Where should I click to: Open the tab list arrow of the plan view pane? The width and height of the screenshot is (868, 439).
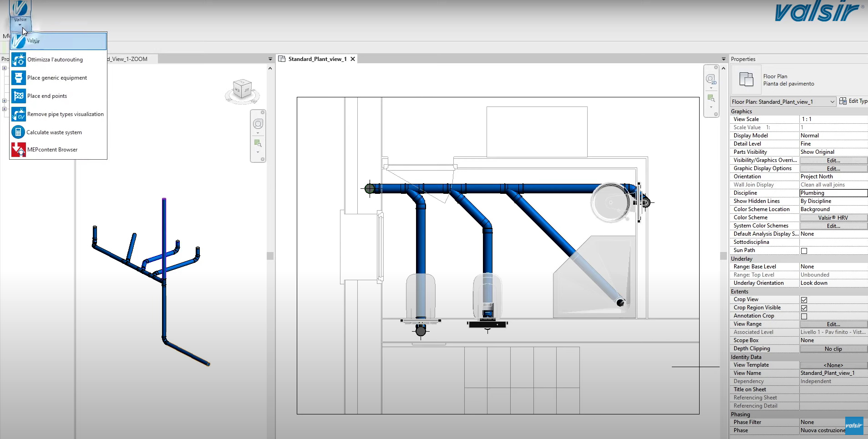coord(724,59)
